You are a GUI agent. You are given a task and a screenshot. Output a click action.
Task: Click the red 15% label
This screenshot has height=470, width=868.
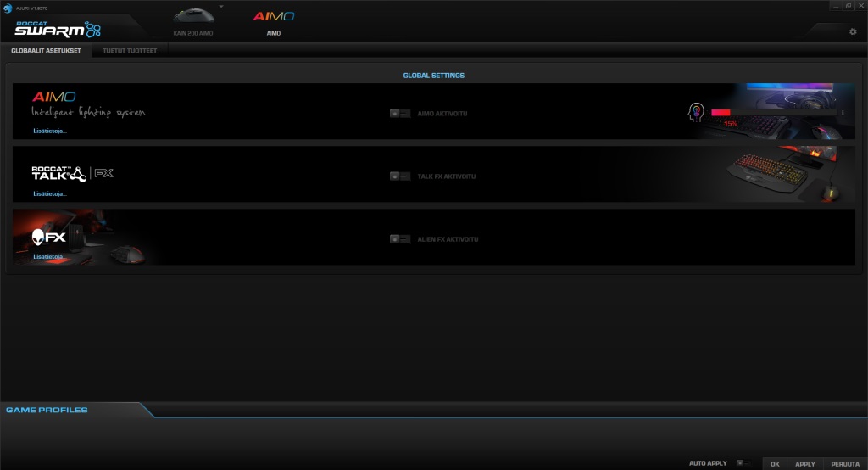tap(731, 124)
